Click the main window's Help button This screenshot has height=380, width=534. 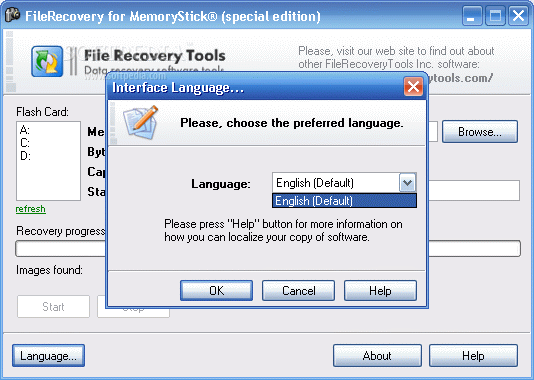pos(473,356)
